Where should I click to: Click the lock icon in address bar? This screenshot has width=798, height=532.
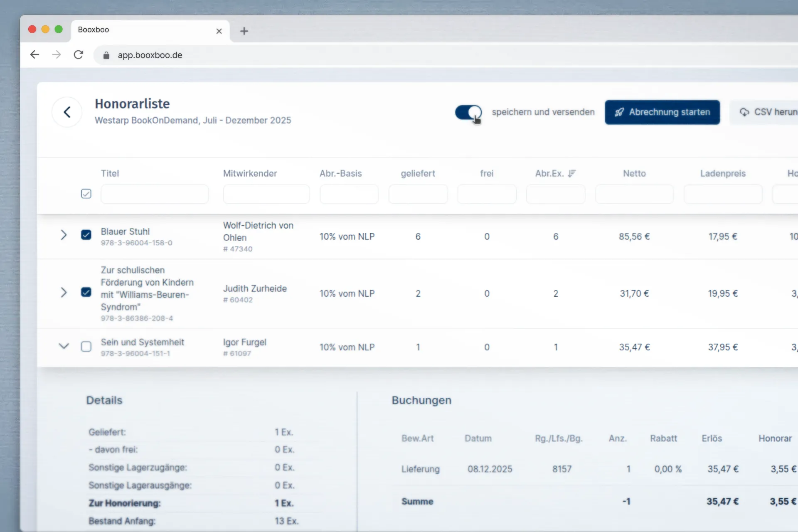pyautogui.click(x=106, y=55)
